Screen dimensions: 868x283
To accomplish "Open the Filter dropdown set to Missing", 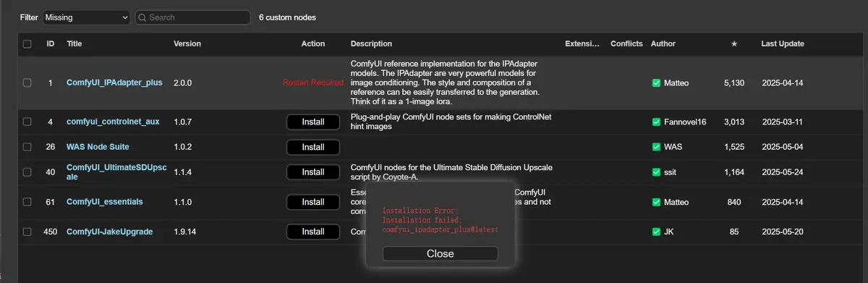I will pyautogui.click(x=86, y=17).
